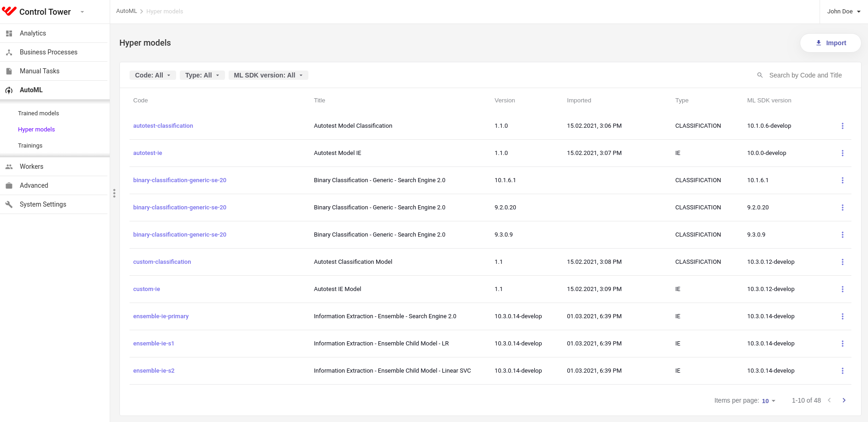Select Hyper models submenu item
The image size is (868, 422).
(36, 129)
